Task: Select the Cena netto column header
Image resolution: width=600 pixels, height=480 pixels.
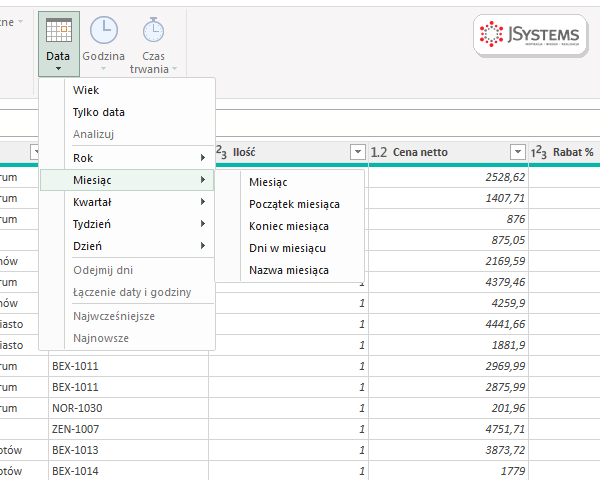Action: tap(448, 152)
